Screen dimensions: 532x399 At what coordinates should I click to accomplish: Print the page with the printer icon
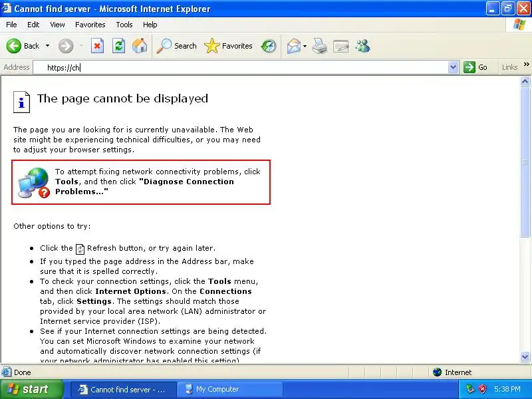coord(320,46)
